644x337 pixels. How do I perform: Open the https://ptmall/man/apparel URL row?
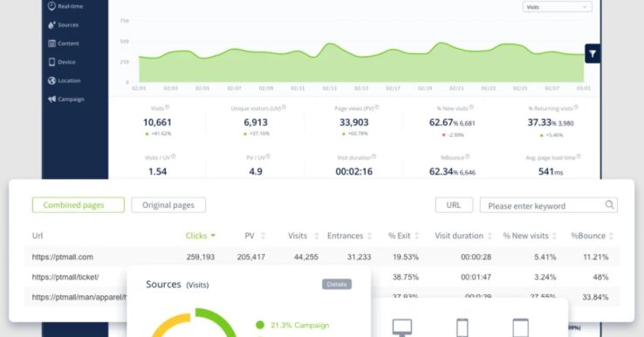point(79,297)
